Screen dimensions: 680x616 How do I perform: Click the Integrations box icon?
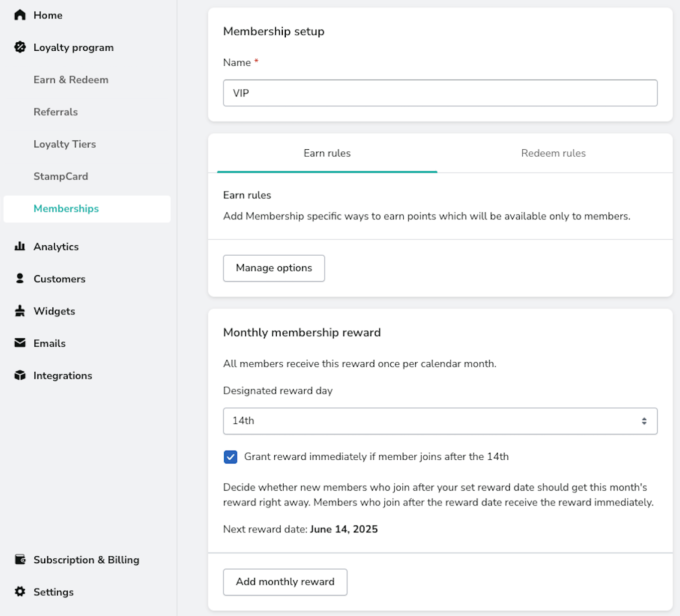coord(20,375)
